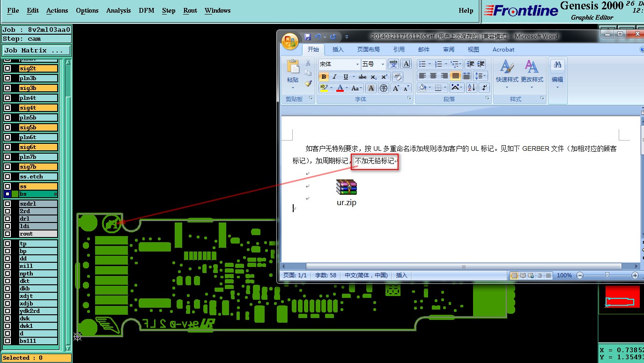Click the Distributed alignment icon

(x=466, y=76)
